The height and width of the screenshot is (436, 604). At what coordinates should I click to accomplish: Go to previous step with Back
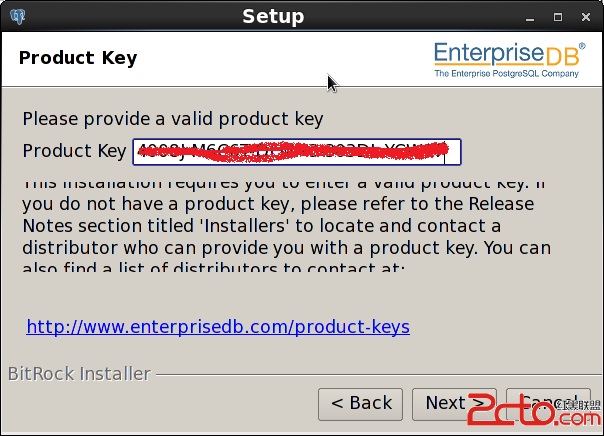(361, 404)
